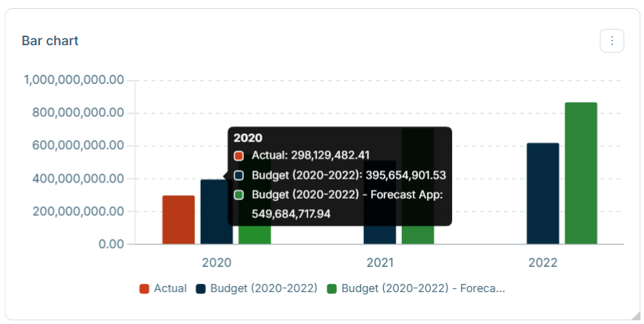Click the 800,000,000.00 y-axis label
This screenshot has width=644, height=324.
click(78, 113)
